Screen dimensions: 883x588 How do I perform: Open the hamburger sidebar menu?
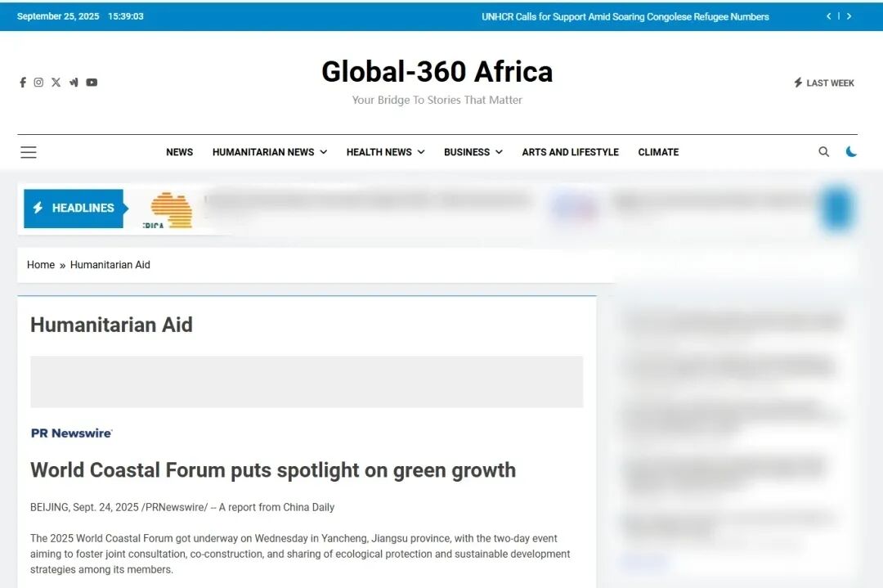point(29,152)
